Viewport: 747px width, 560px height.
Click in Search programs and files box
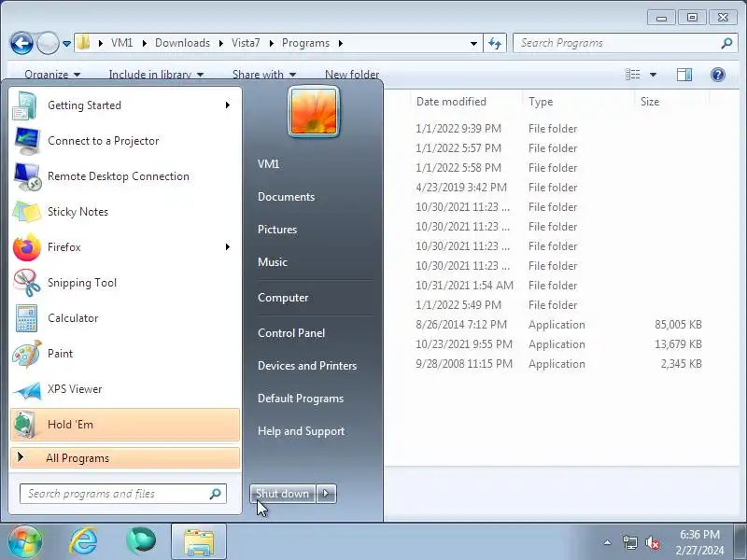[123, 494]
